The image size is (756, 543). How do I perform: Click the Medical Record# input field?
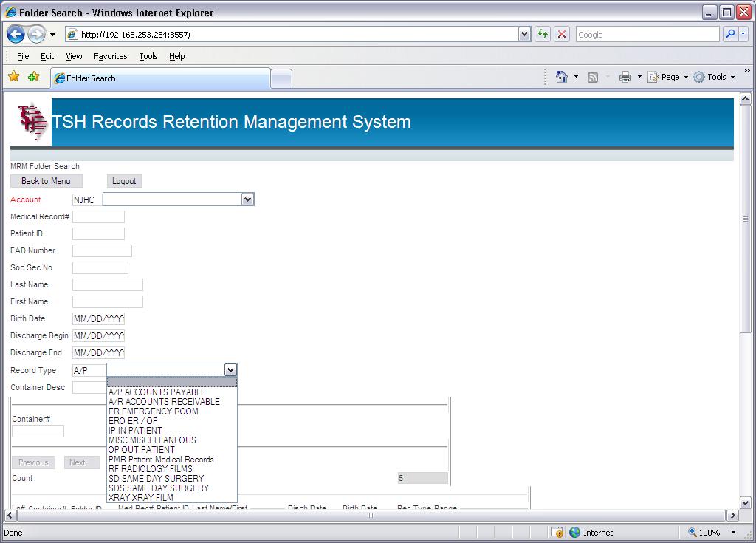[98, 216]
